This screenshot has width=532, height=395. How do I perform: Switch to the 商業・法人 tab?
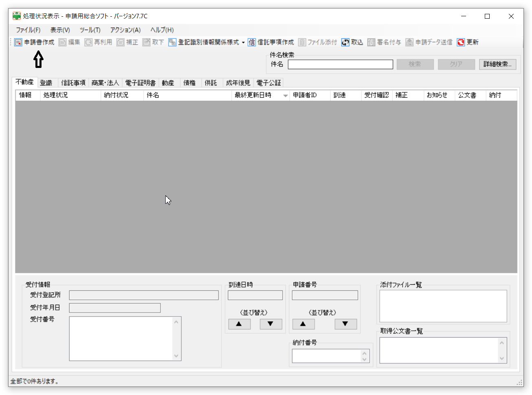click(105, 83)
